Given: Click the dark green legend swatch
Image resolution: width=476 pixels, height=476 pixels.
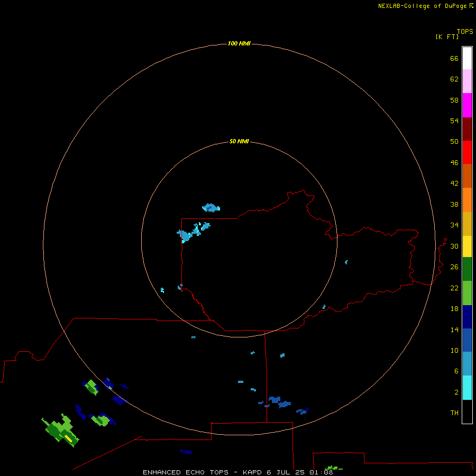Looking at the screenshot, I should 467,269.
